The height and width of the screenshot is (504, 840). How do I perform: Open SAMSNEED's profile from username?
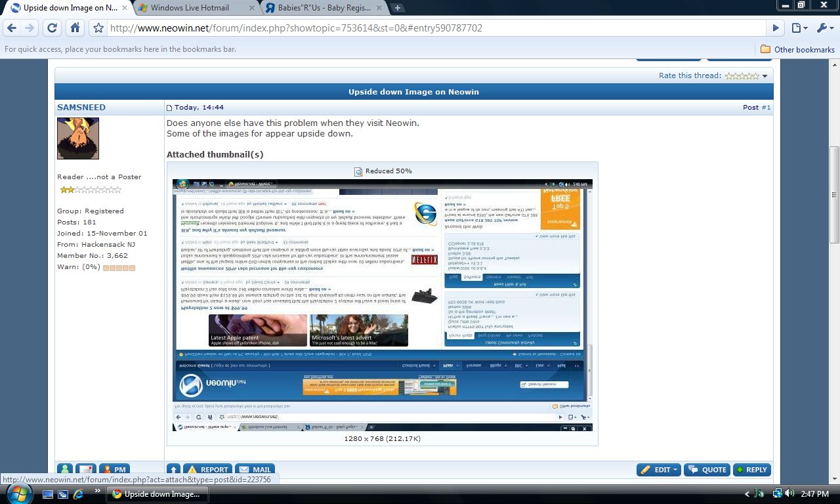pyautogui.click(x=81, y=107)
